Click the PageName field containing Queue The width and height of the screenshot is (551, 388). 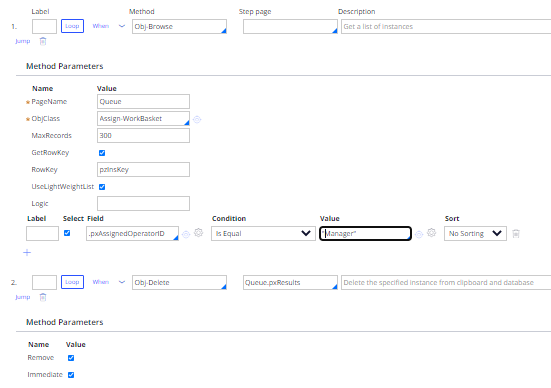143,101
